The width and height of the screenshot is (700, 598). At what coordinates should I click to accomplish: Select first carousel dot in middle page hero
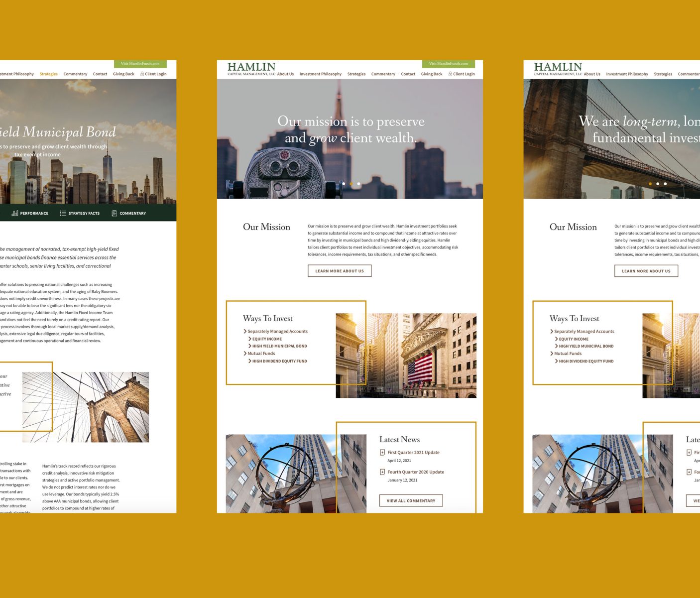(344, 184)
